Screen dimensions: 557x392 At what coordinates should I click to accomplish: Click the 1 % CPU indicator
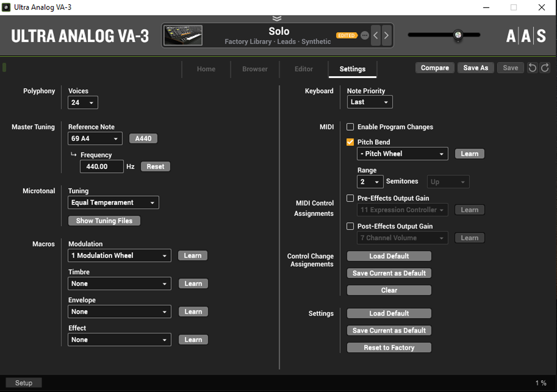point(541,383)
